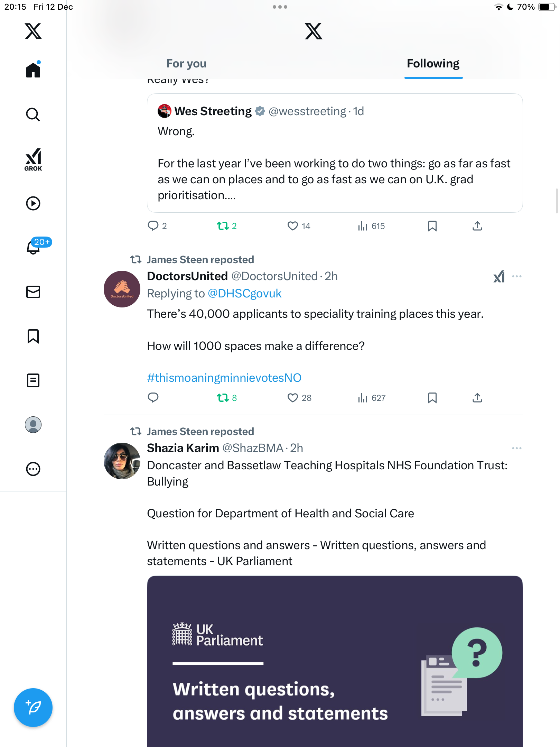The height and width of the screenshot is (747, 560).
Task: Like the DoctorsUnited post
Action: [293, 398]
